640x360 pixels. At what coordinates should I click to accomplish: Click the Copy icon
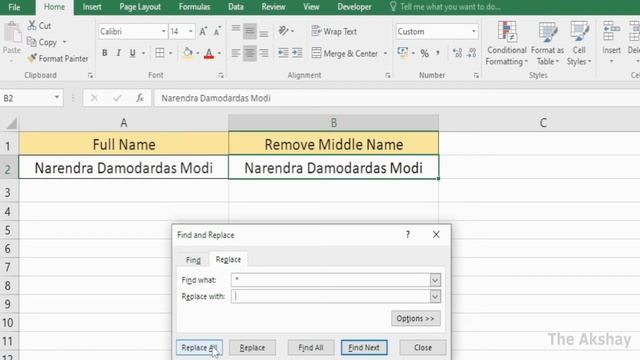click(x=32, y=42)
